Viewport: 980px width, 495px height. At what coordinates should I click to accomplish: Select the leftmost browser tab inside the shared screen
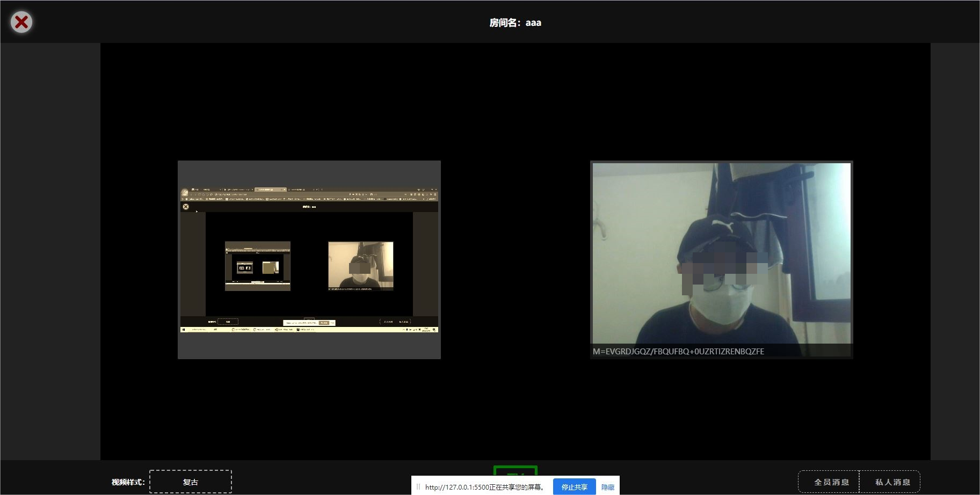coord(207,190)
